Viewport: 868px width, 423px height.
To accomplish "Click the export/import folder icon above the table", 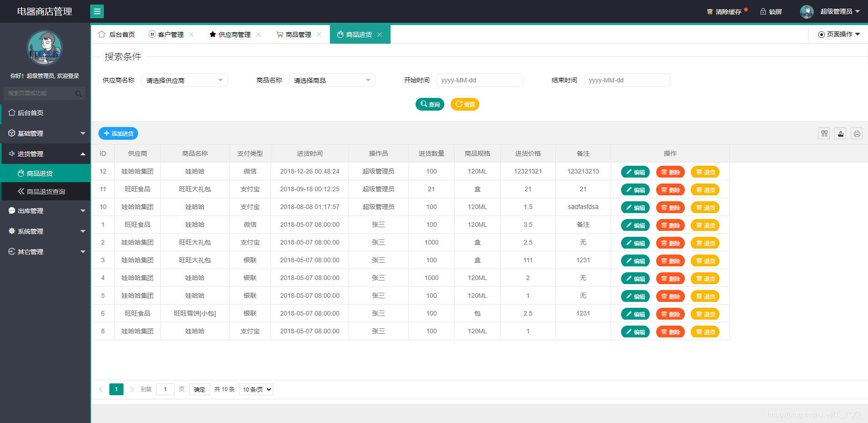I will [840, 133].
